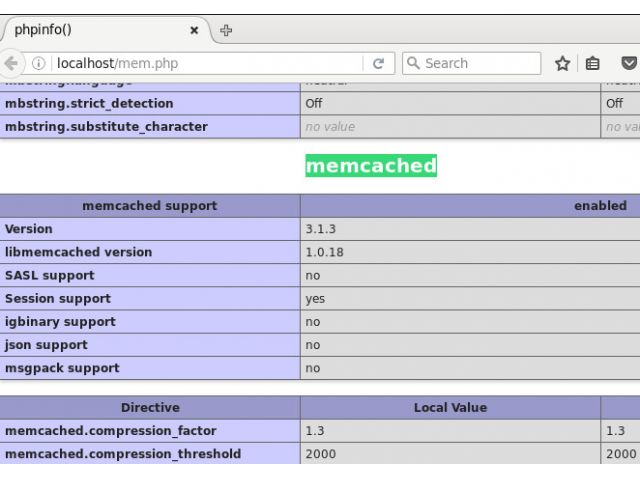This screenshot has height=480, width=640.
Task: Click local value 1.3 for compression_factor
Action: 315,431
